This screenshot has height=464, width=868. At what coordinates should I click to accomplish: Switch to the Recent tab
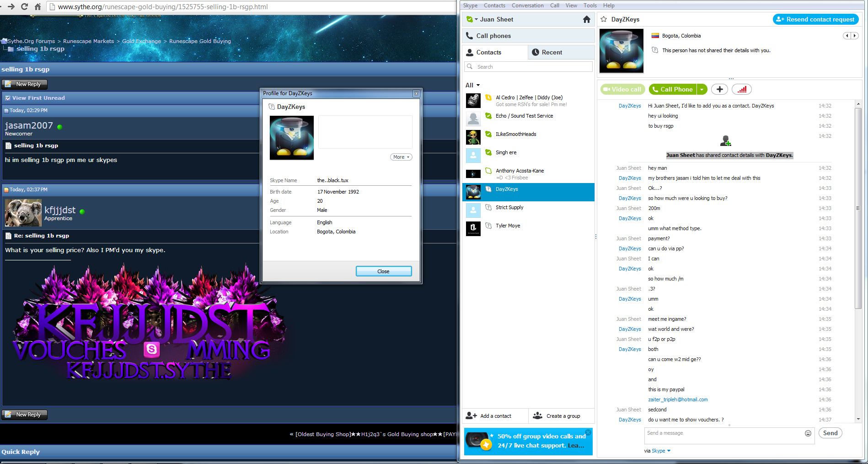[562, 52]
